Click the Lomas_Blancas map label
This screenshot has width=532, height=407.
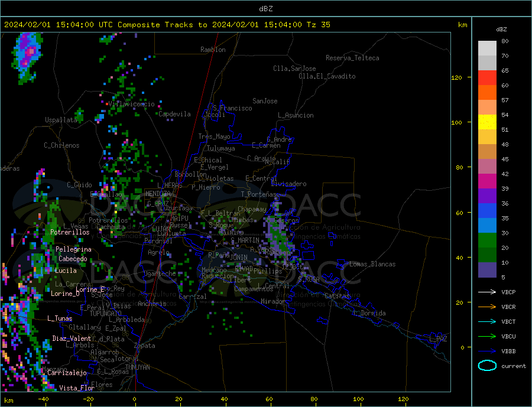click(x=372, y=264)
